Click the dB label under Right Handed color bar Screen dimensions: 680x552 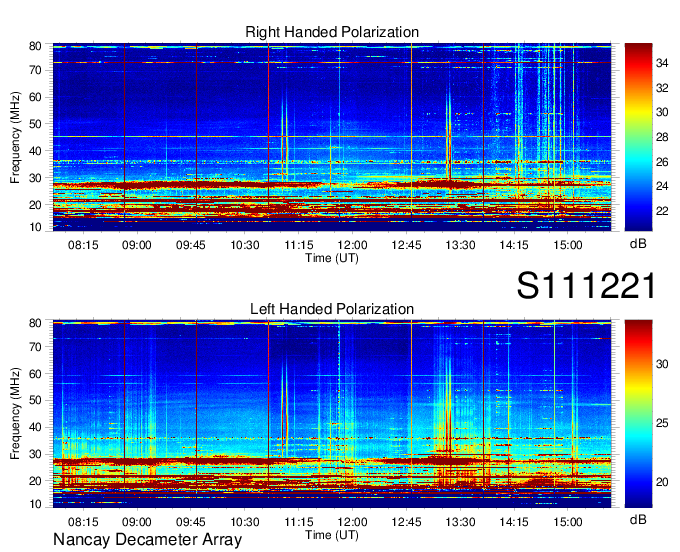click(x=638, y=244)
